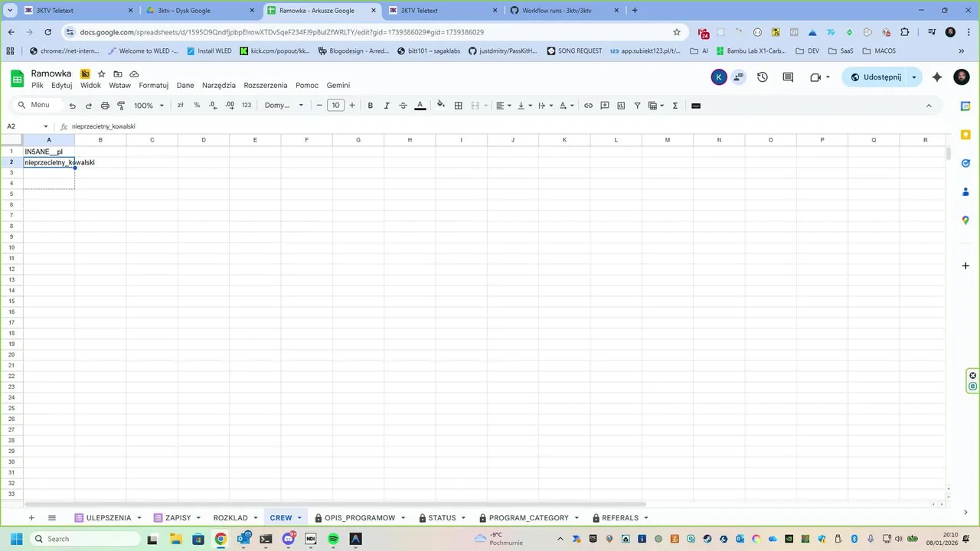
Task: Open the Rozszerzenia menu
Action: tap(266, 86)
